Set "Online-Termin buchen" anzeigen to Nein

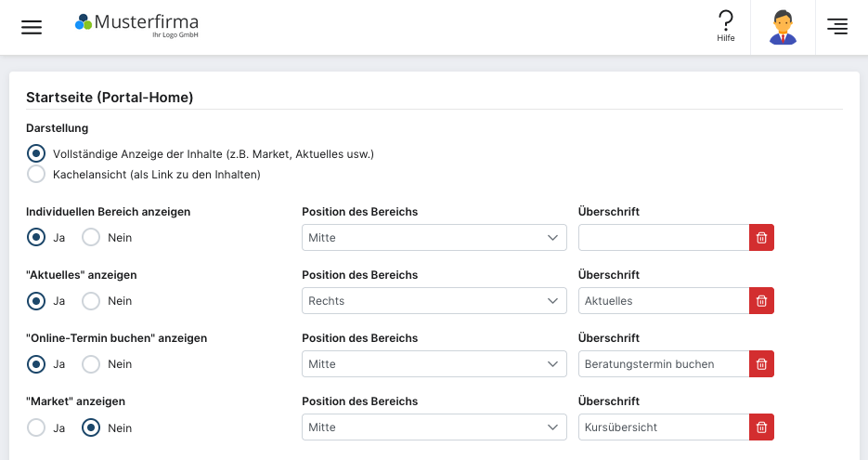[91, 364]
